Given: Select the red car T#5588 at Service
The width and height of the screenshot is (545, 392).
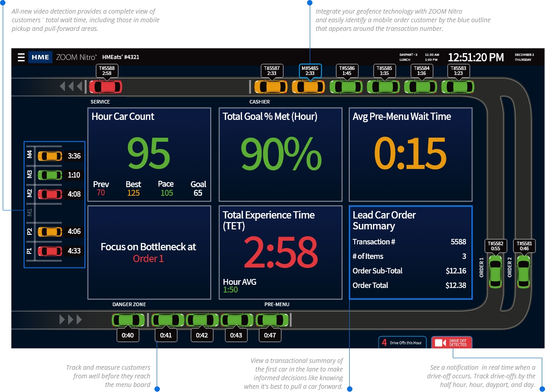Looking at the screenshot, I should 105,86.
